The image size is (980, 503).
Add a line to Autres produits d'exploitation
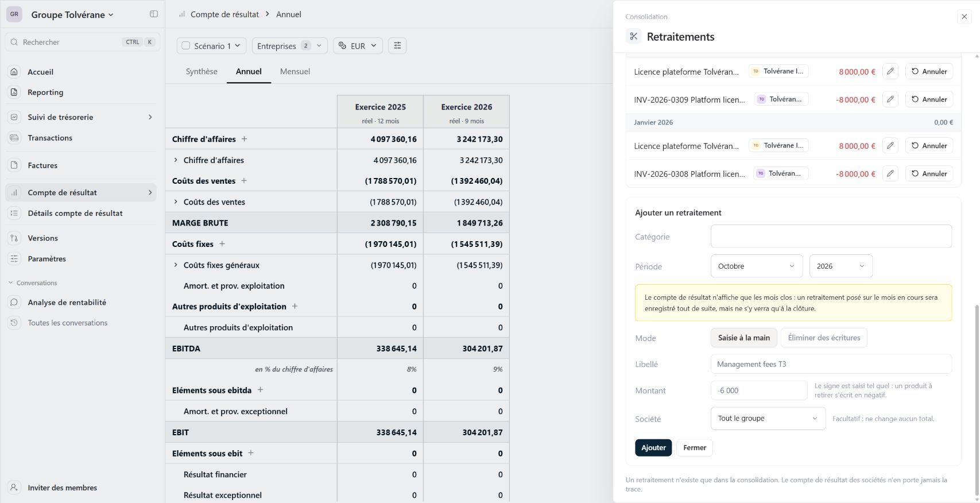(295, 307)
